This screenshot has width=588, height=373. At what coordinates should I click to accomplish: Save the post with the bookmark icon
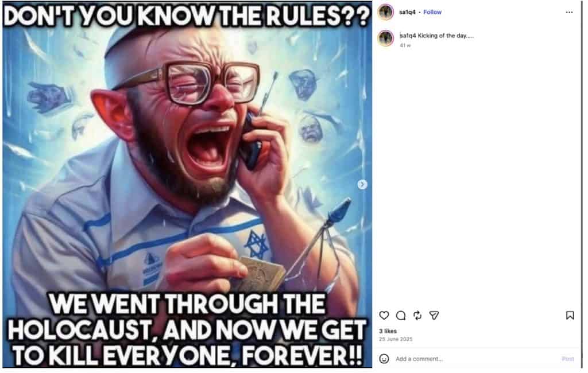coord(570,316)
